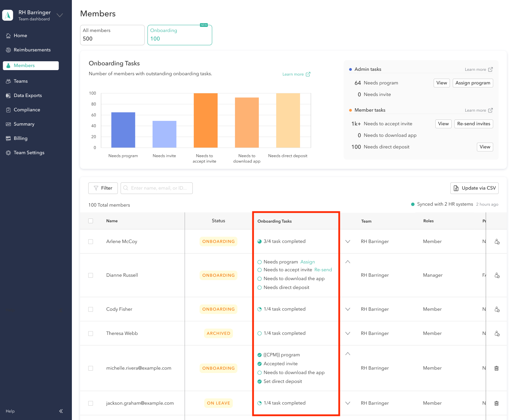Screen dimensions: 515x420
Task: Collapse the sidebar with double-chevron icon
Action: 61,411
